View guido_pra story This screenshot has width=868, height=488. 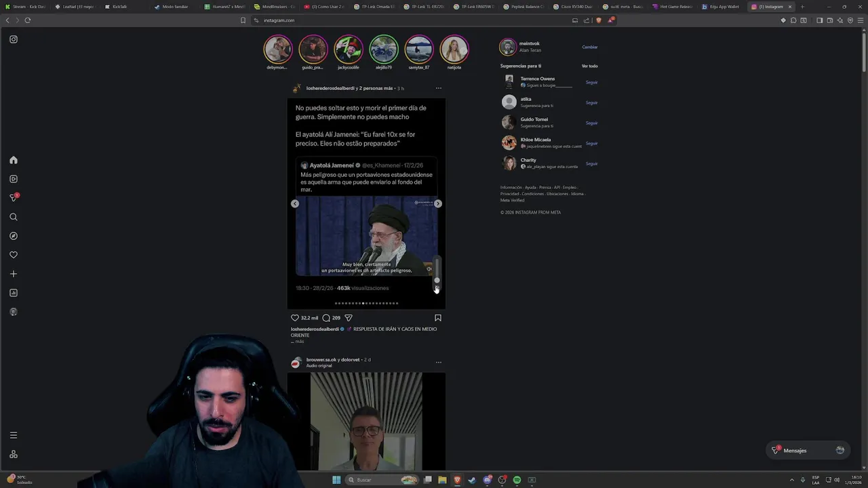tap(313, 49)
